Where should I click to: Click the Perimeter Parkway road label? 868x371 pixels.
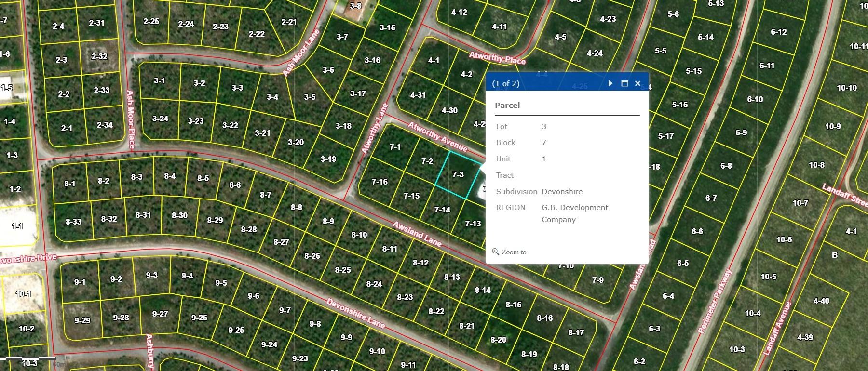point(715,301)
